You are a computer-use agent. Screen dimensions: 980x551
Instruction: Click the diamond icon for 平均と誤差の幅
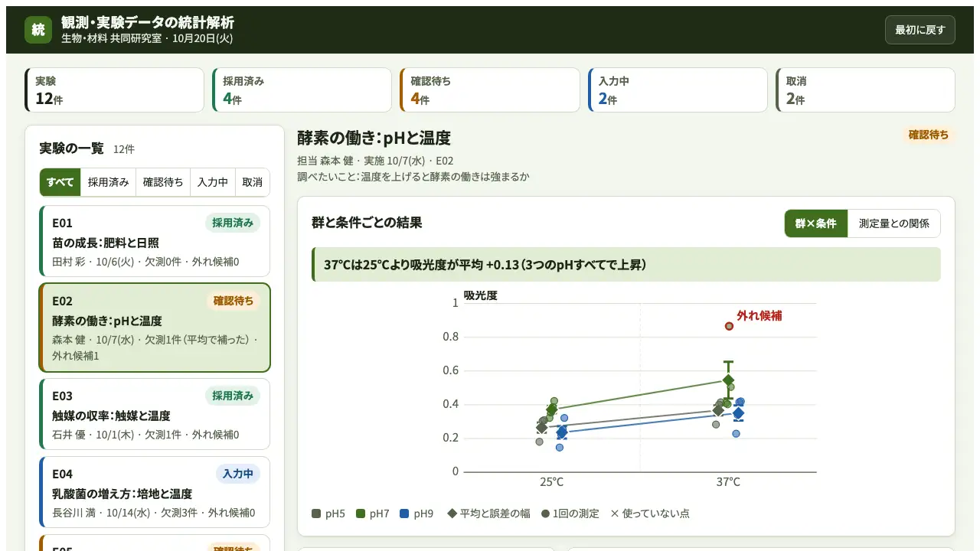coord(452,514)
